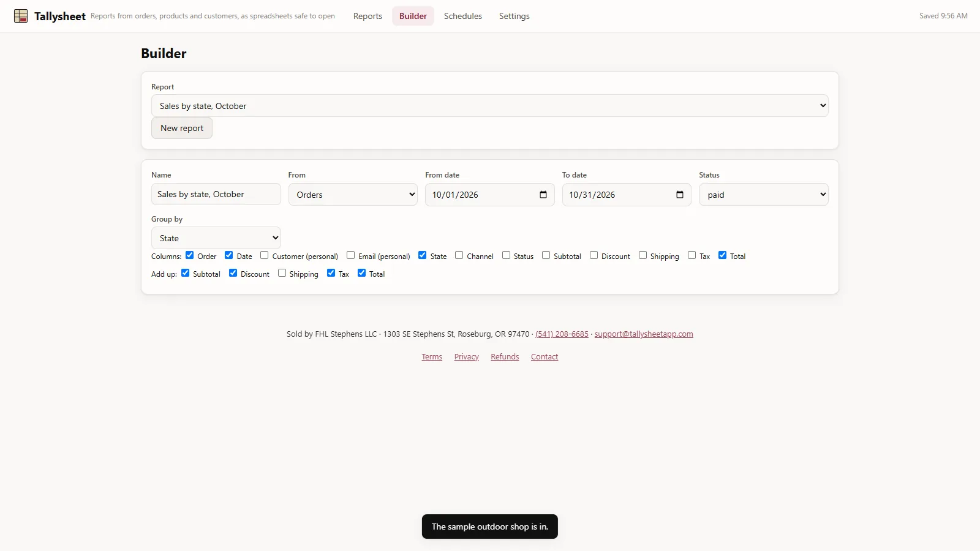
Task: Uncheck Total in the Add up row
Action: click(362, 273)
